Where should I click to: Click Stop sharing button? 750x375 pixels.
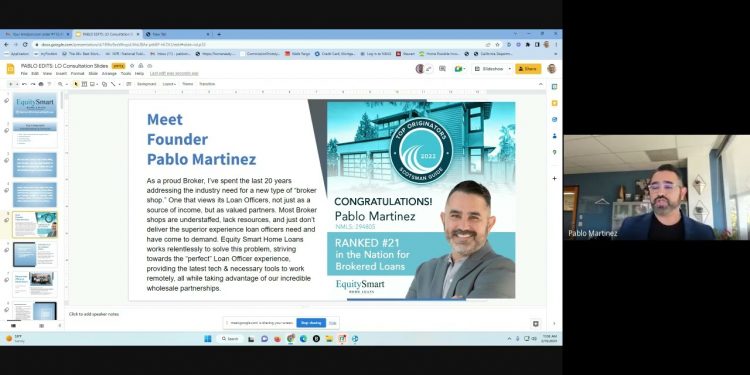[311, 323]
